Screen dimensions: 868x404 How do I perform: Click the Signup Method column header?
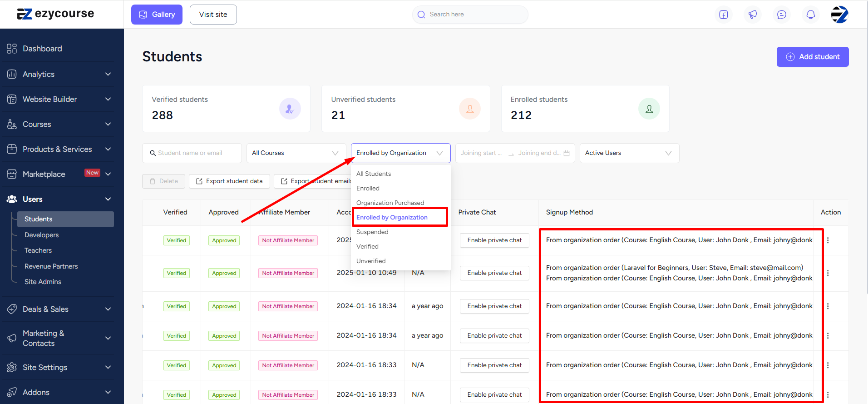569,212
